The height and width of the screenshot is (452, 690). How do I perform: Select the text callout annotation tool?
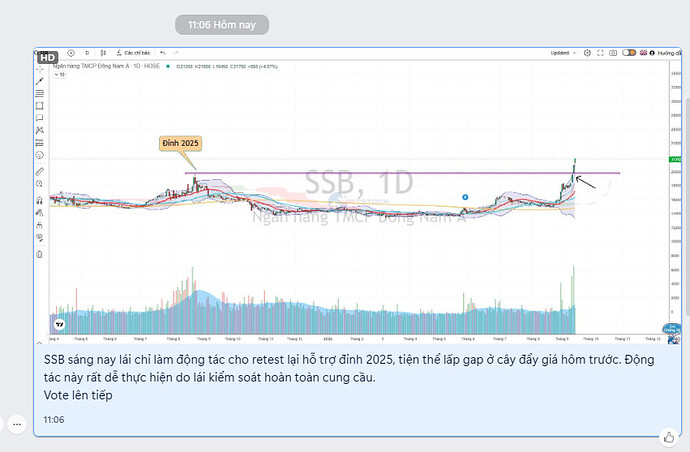(x=40, y=118)
